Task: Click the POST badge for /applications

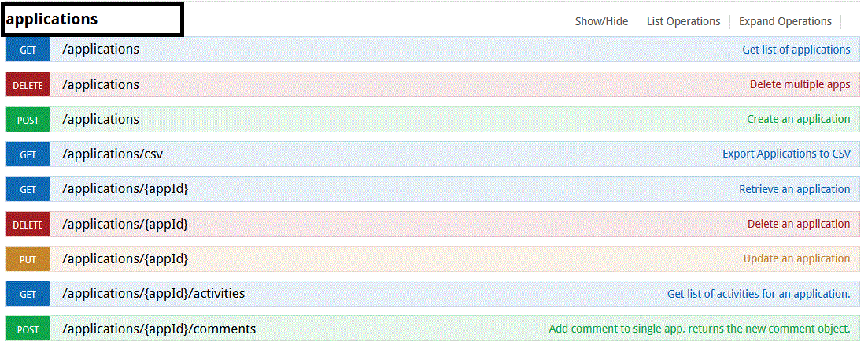Action: tap(28, 120)
